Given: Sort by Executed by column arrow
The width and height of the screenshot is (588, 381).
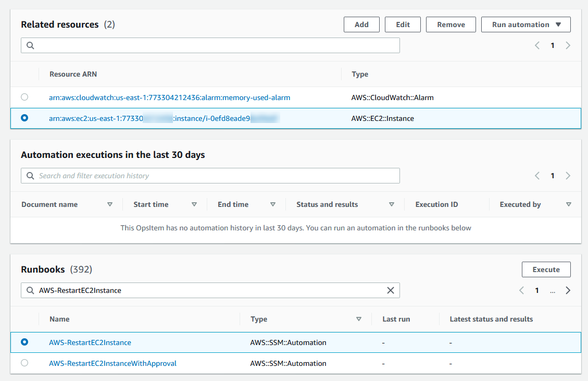Looking at the screenshot, I should click(569, 205).
